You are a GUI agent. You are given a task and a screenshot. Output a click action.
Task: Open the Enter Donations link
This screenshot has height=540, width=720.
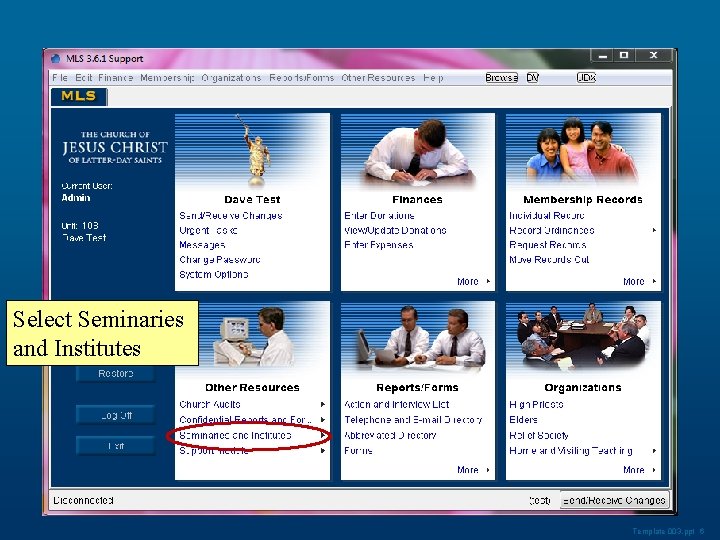pyautogui.click(x=379, y=215)
